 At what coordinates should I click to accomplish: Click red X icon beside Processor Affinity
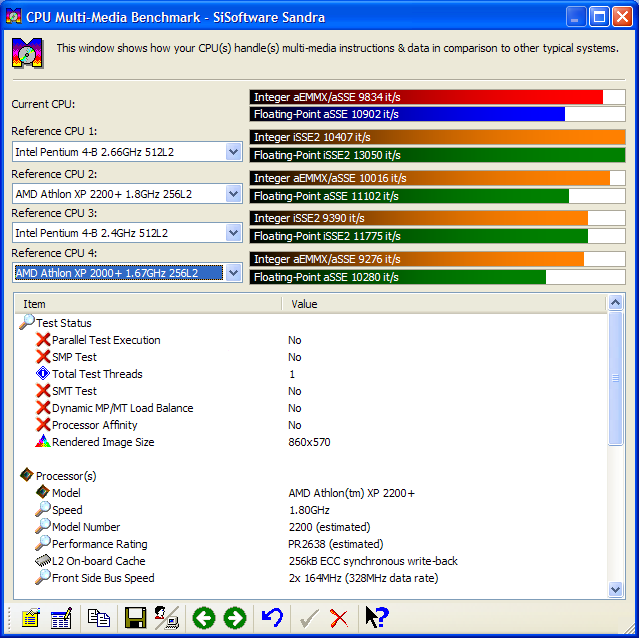pyautogui.click(x=43, y=425)
